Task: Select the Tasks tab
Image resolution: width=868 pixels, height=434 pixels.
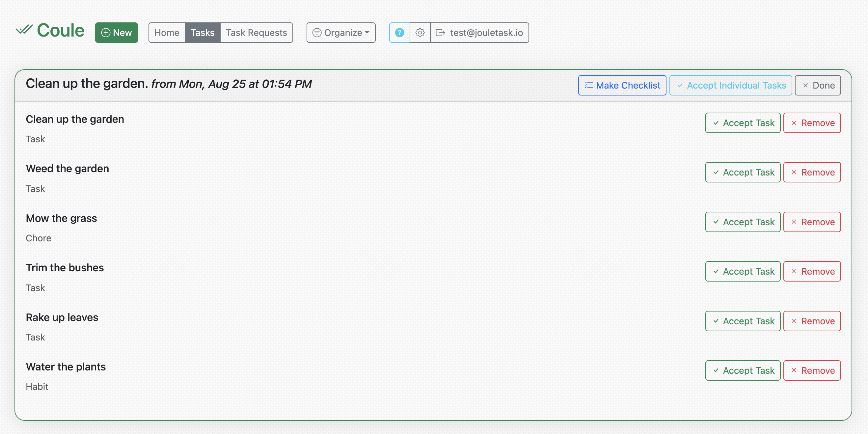Action: tap(203, 33)
